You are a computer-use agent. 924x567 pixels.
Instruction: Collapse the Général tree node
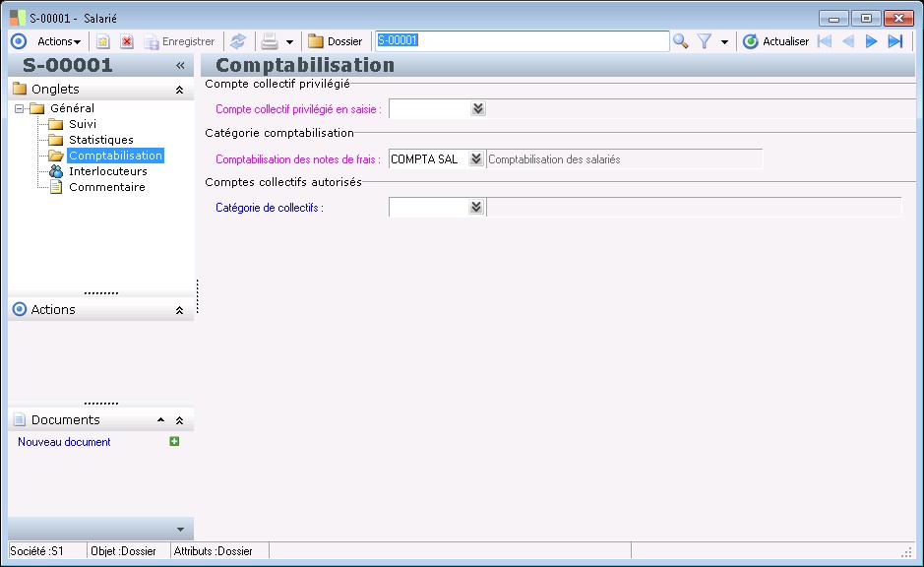(19, 108)
